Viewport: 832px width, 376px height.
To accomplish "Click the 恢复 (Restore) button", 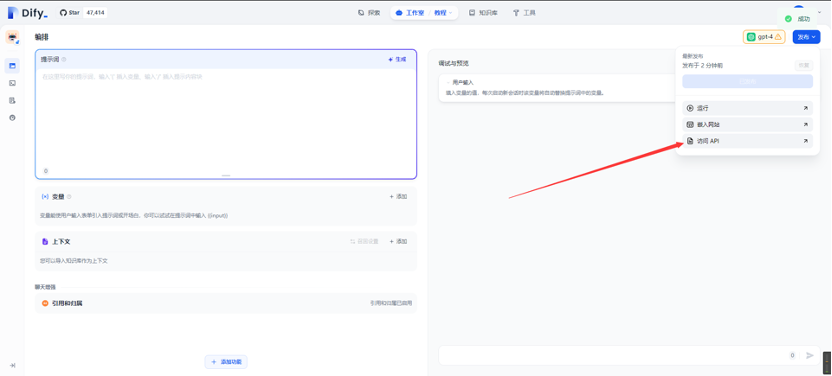I will (x=803, y=65).
